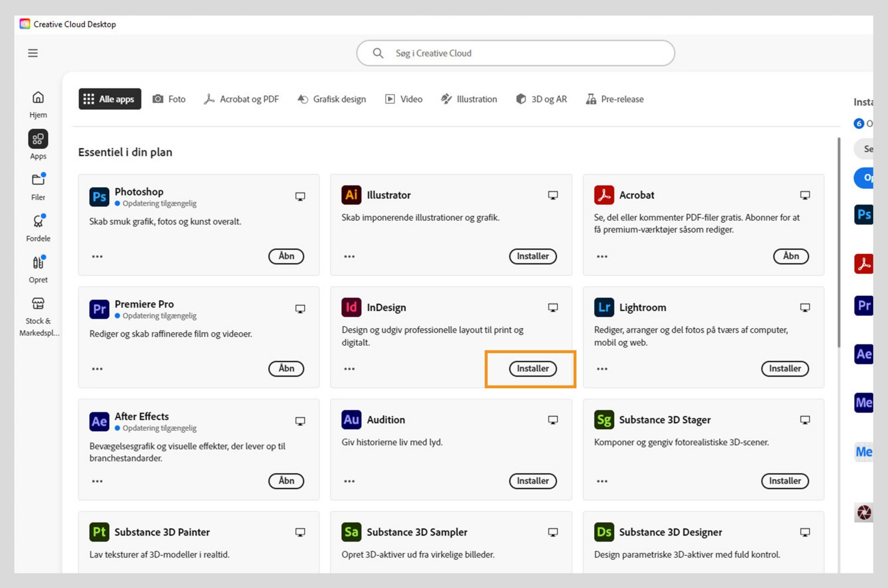Expand Illustrator's three-dot more options

click(349, 257)
